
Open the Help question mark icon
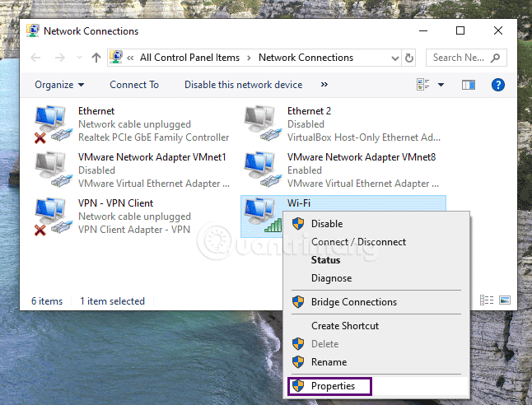point(497,85)
